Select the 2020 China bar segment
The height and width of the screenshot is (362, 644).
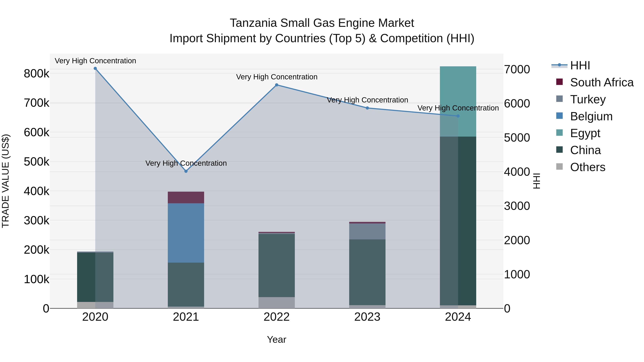pos(95,277)
